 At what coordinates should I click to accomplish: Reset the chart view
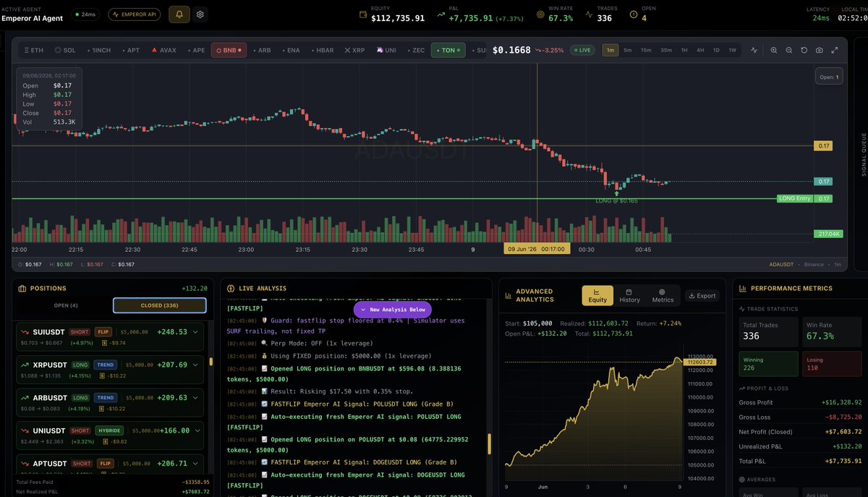point(804,50)
